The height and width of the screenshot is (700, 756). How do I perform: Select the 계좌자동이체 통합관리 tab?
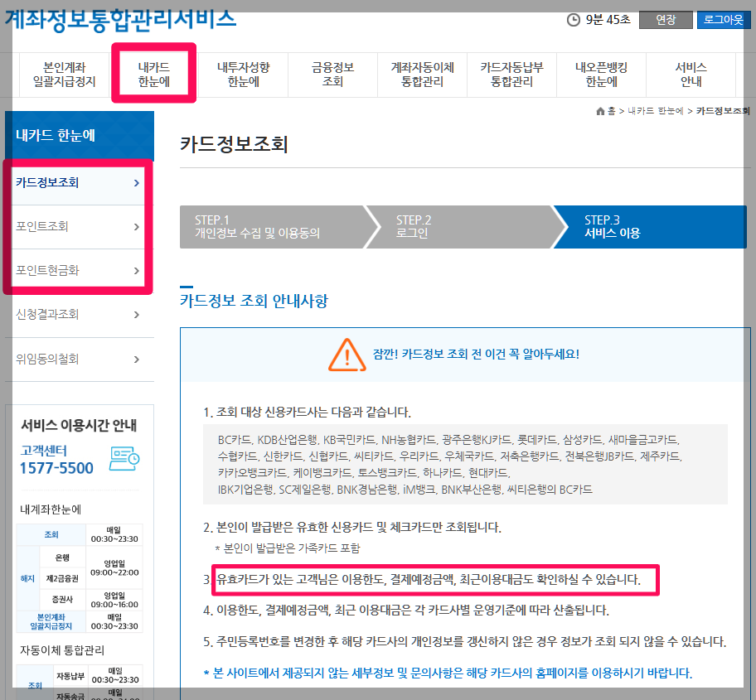(x=423, y=73)
